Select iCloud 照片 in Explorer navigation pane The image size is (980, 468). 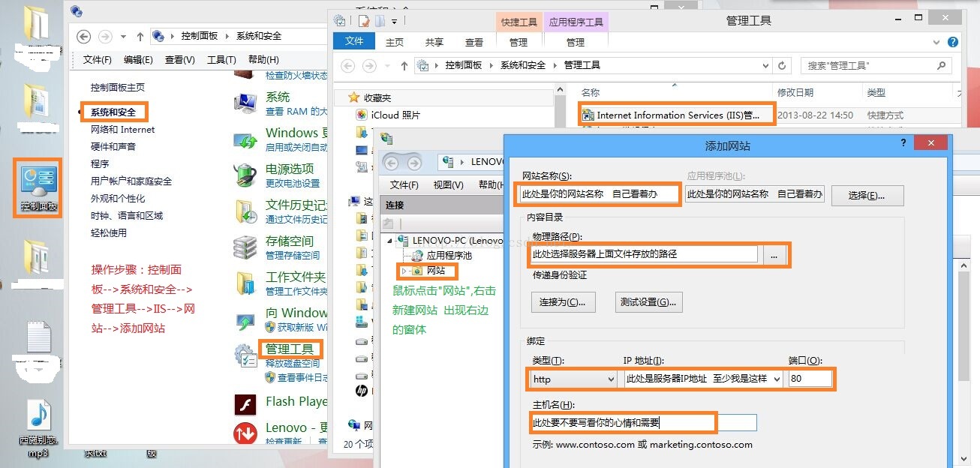click(x=395, y=115)
